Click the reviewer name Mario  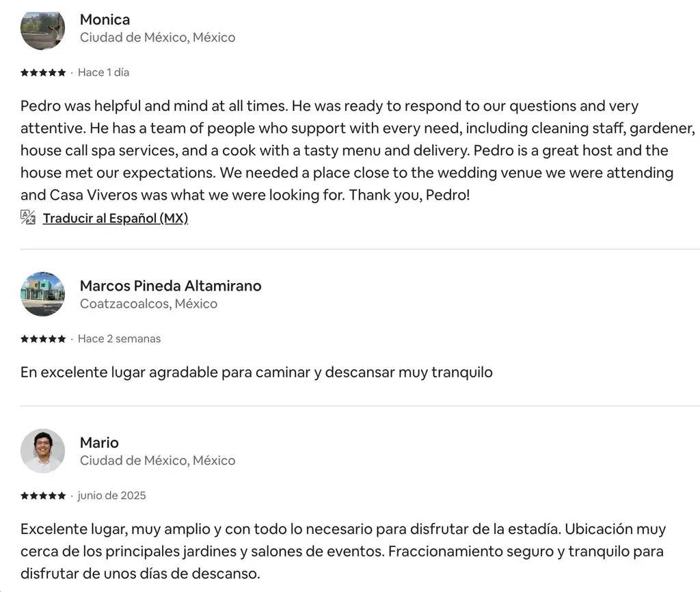point(99,442)
